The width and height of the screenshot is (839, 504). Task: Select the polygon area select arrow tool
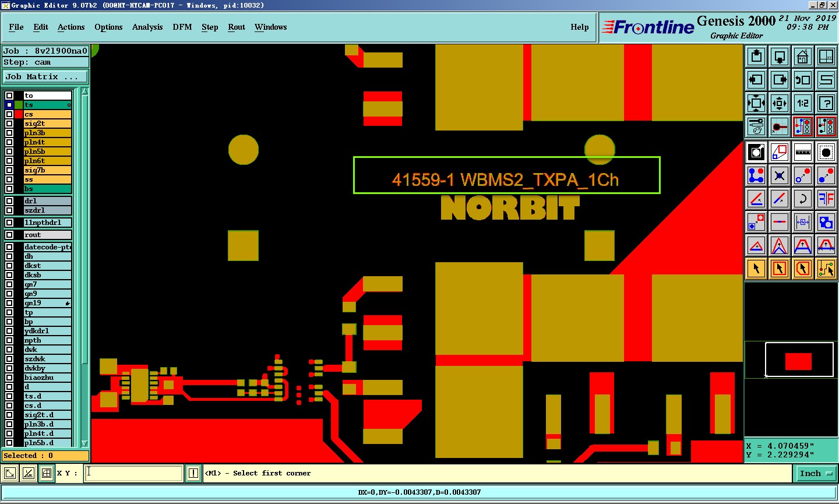[x=803, y=269]
